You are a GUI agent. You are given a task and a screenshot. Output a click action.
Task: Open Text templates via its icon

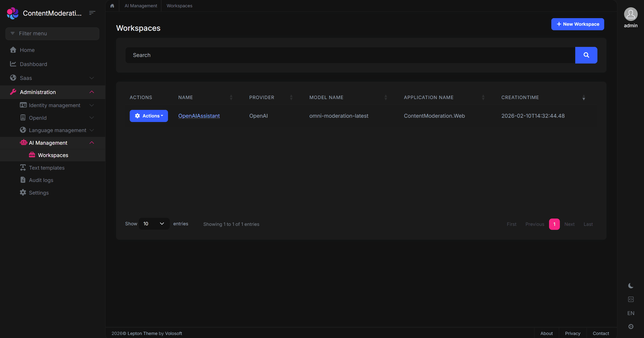click(23, 167)
